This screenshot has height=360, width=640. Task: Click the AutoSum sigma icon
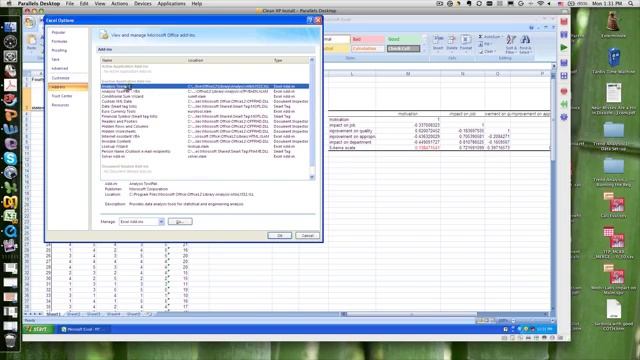tap(480, 37)
